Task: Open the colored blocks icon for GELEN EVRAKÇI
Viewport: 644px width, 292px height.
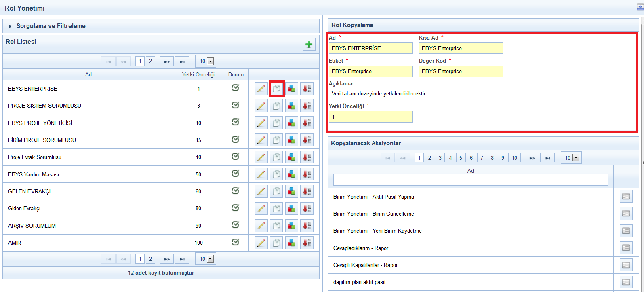Action: pyautogui.click(x=291, y=191)
